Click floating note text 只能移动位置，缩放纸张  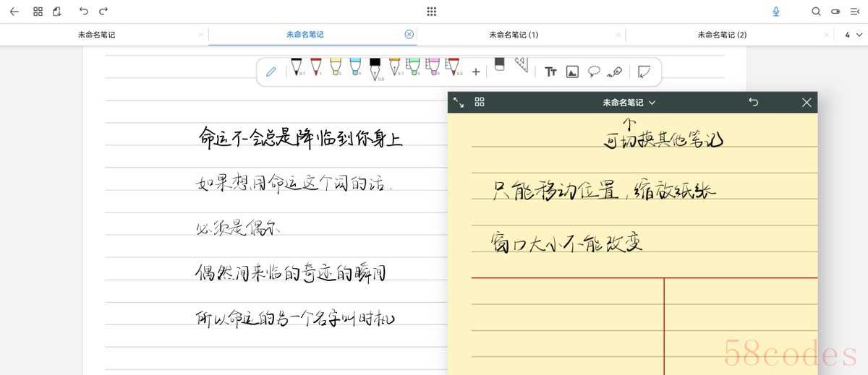pos(604,191)
